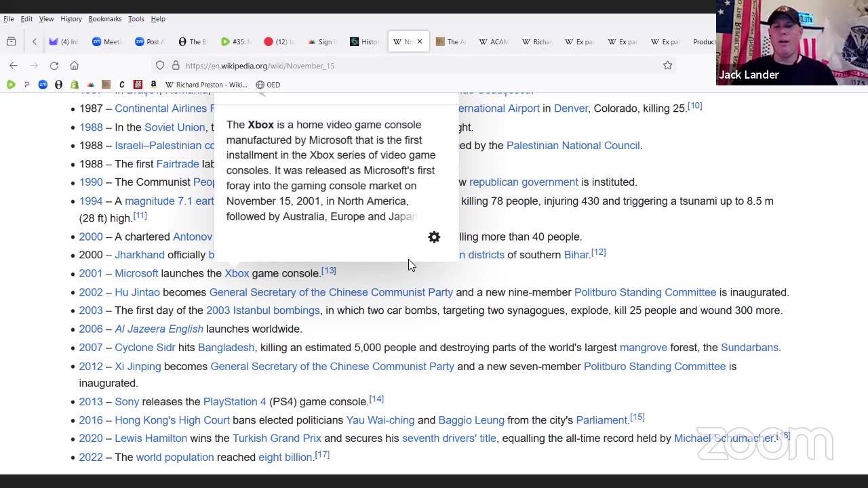Viewport: 868px width, 488px height.
Task: Open the Bangladesh link
Action: click(226, 347)
